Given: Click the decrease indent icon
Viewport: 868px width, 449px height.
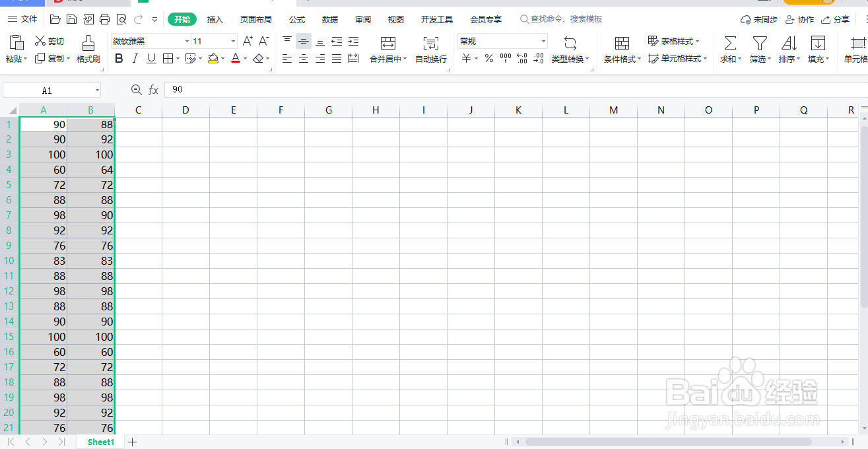Looking at the screenshot, I should point(337,41).
